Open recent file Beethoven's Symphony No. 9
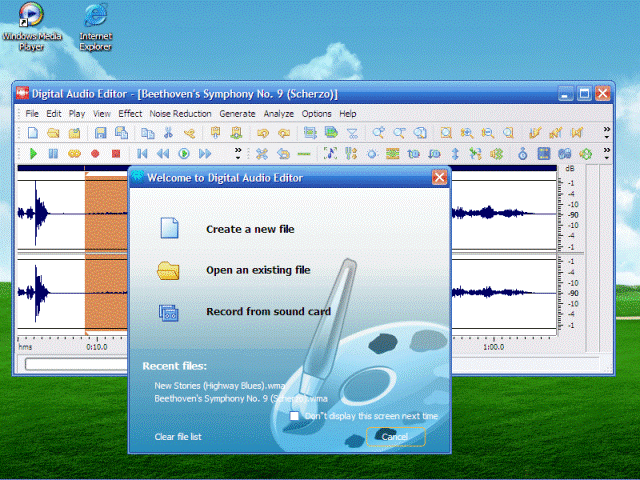640x480 pixels. [241, 398]
